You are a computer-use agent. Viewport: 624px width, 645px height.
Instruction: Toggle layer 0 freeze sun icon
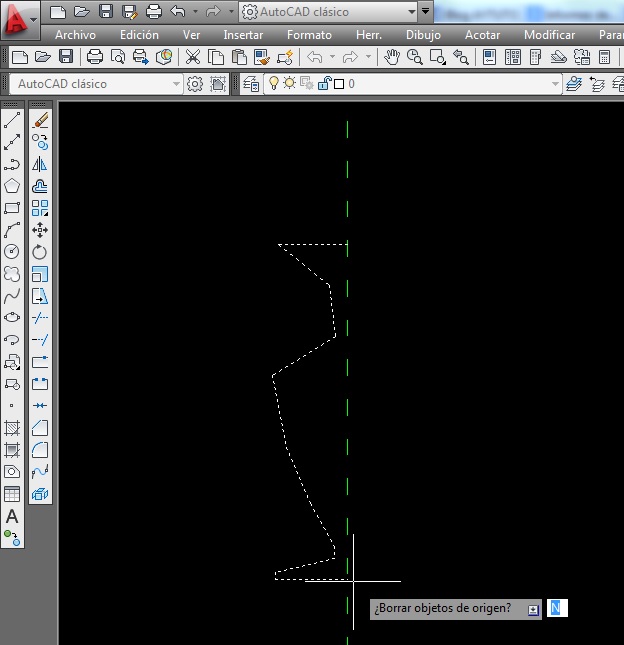click(290, 84)
